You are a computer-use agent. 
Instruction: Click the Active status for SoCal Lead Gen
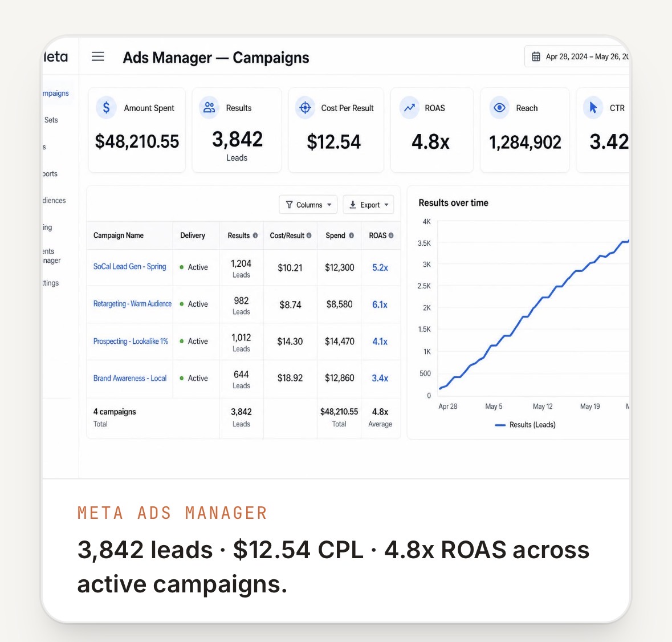point(194,267)
